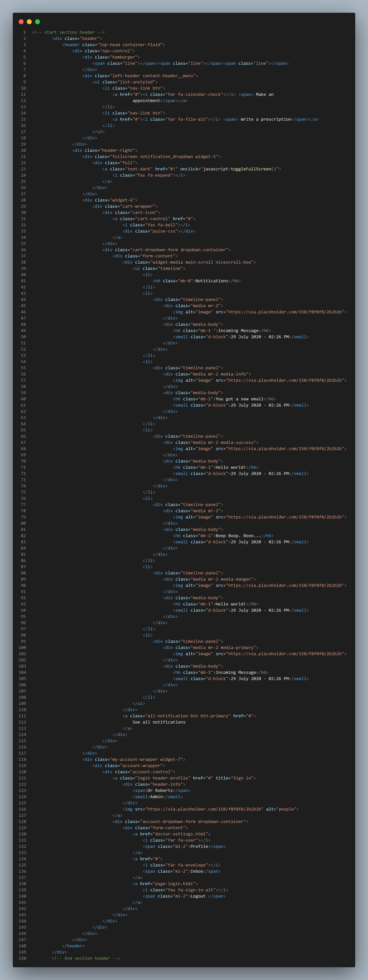368x980 pixels.
Task: Place cursor on the 'widget-6' class value
Action: [x=123, y=200]
